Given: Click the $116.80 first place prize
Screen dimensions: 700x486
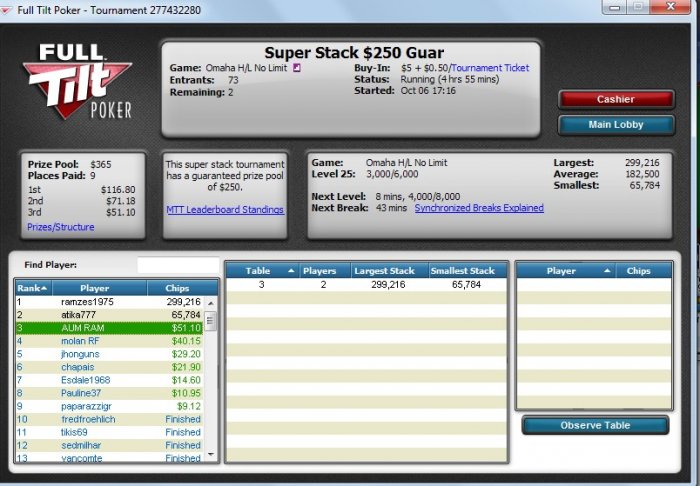Looking at the screenshot, I should tap(118, 190).
